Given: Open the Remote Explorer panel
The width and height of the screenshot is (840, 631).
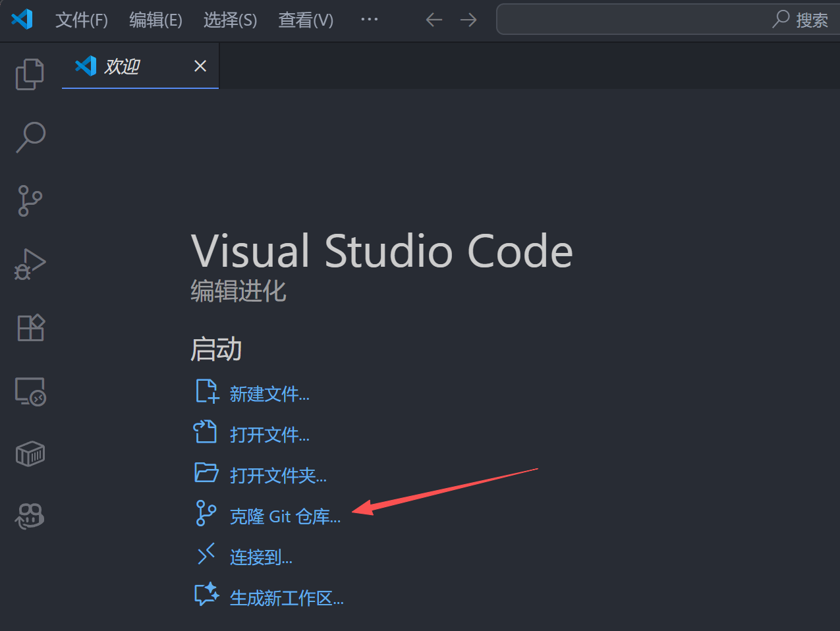Looking at the screenshot, I should [30, 391].
